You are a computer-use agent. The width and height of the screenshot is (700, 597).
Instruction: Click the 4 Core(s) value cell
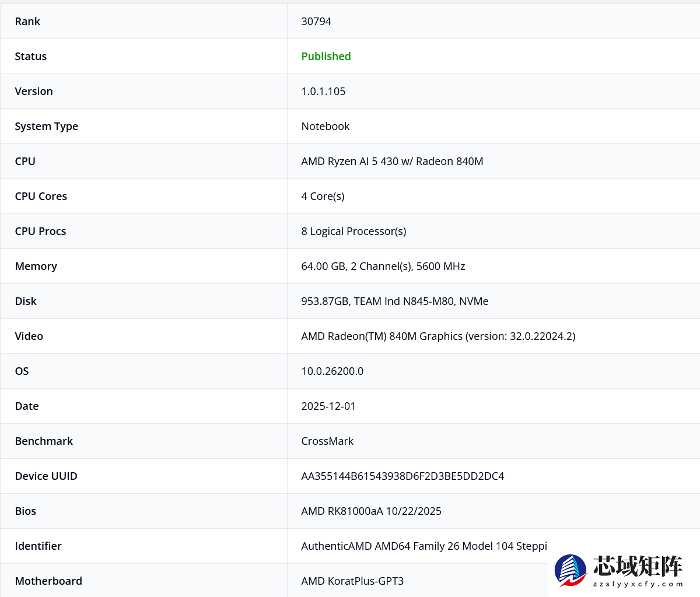[323, 196]
